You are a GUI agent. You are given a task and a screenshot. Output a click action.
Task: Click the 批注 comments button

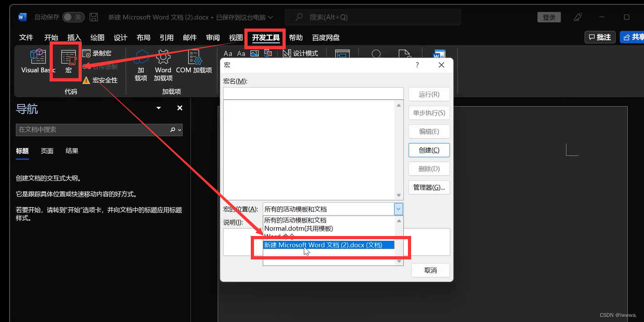(600, 37)
